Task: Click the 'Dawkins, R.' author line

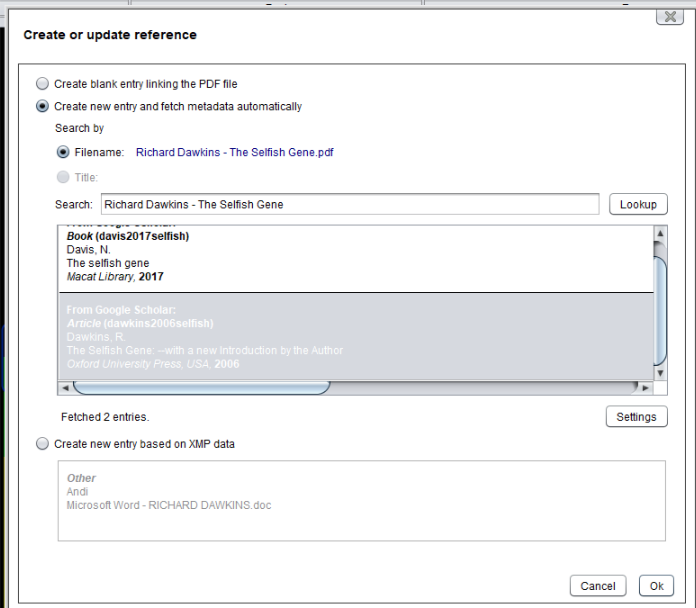Action: 96,337
